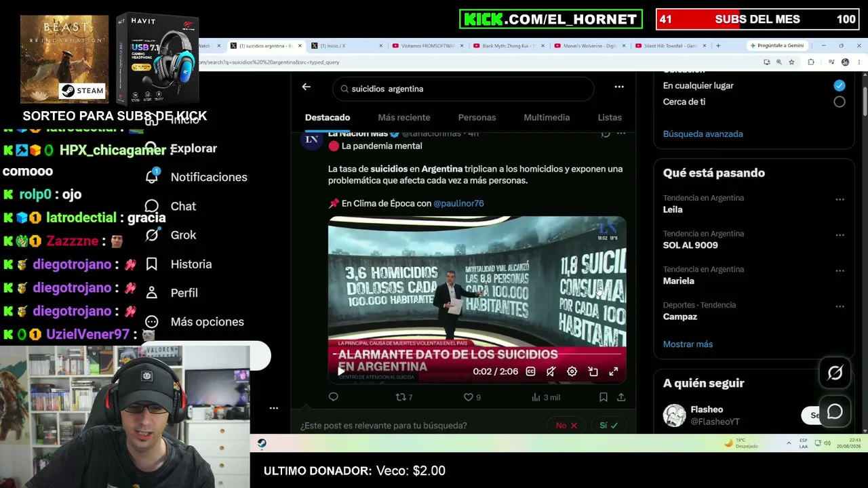Select the 'Cerca de ti' radio option
The width and height of the screenshot is (868, 488).
[840, 102]
